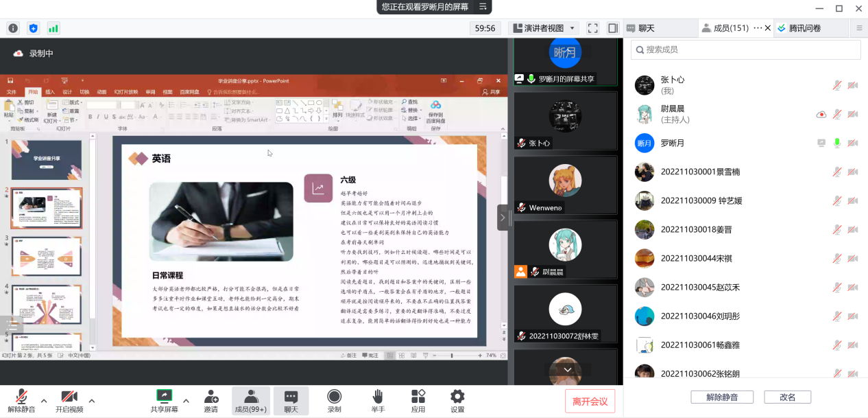Open the meeting info icon

13,28
